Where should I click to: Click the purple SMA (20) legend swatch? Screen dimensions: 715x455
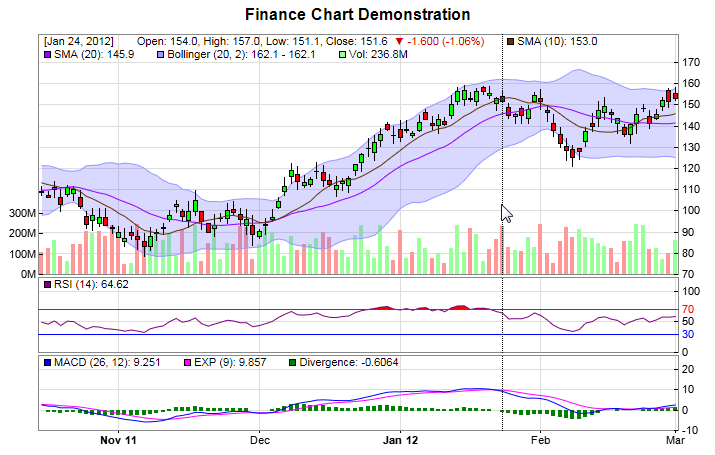coord(46,54)
